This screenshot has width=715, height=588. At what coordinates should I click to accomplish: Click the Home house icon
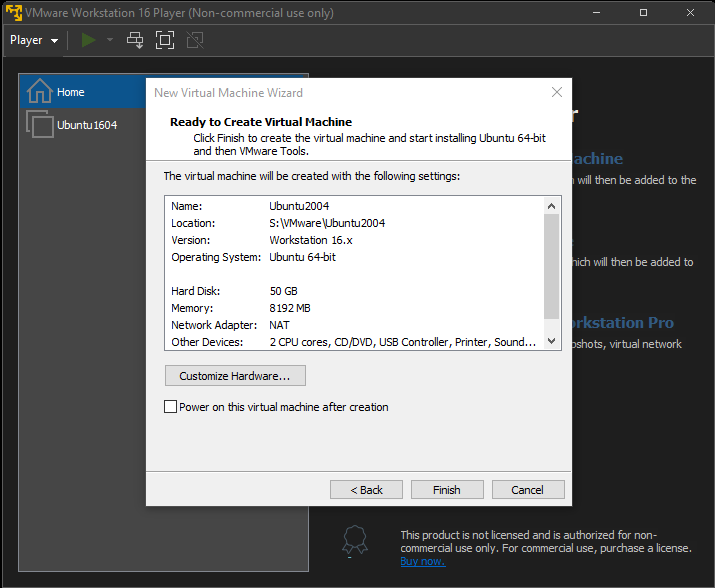click(39, 91)
